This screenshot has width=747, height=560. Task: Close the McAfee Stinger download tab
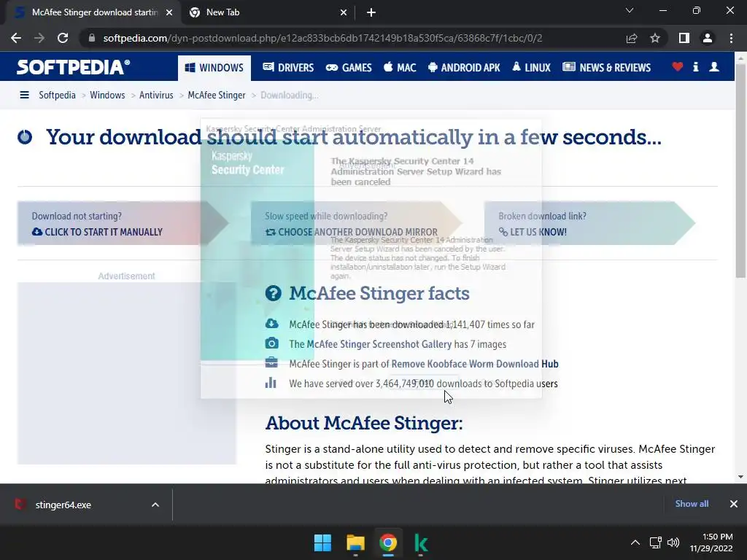(169, 12)
